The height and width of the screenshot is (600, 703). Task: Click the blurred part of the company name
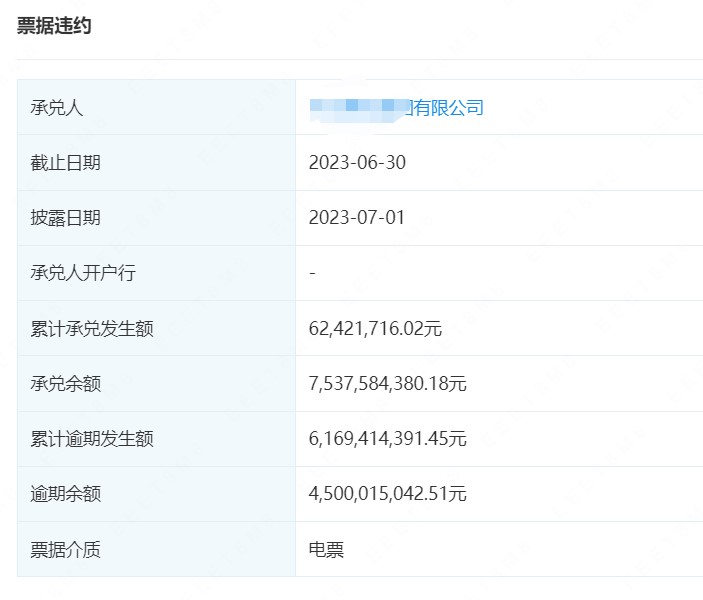point(355,106)
